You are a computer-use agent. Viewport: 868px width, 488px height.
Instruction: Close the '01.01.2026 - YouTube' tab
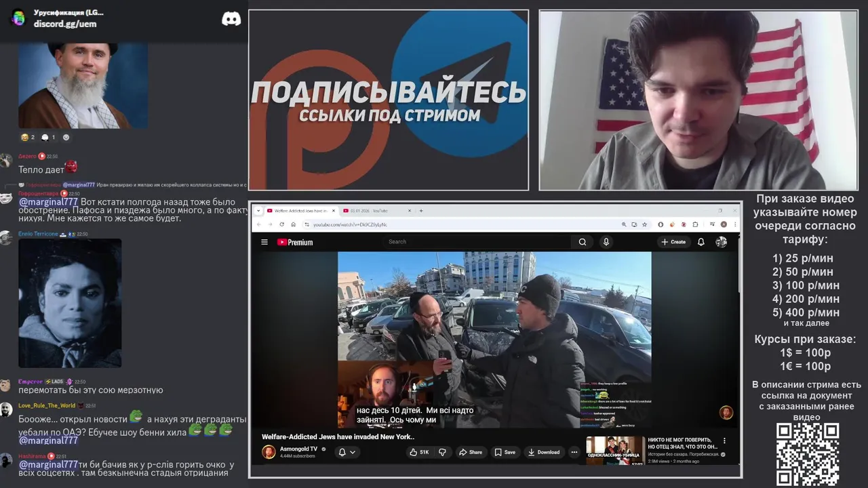click(410, 211)
